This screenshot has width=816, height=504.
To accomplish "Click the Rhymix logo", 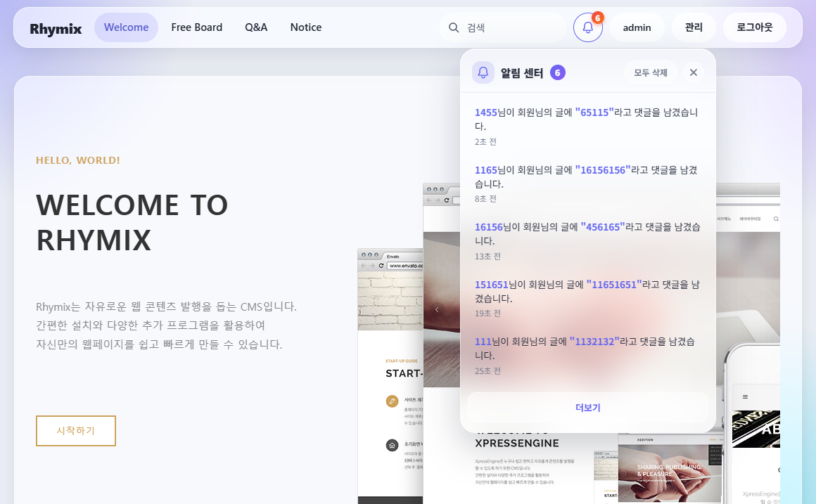I will coord(56,29).
